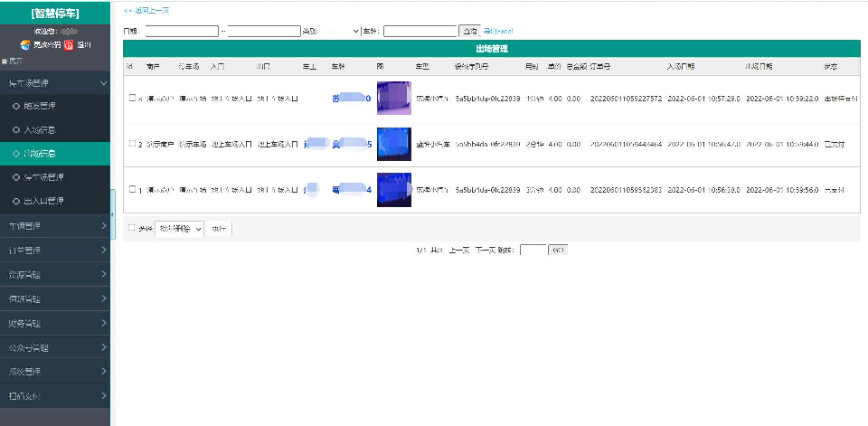Click the 订单号 column header
868x426 pixels.
pos(600,66)
